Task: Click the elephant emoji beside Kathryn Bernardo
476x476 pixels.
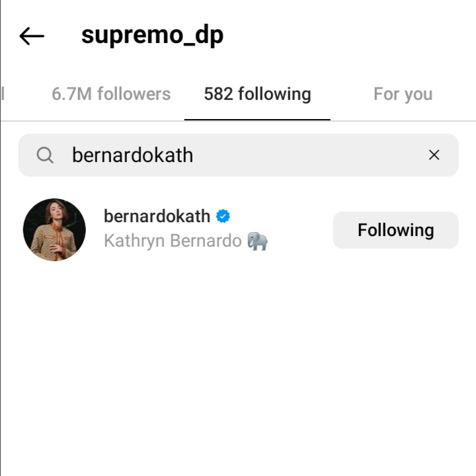Action: 257,241
